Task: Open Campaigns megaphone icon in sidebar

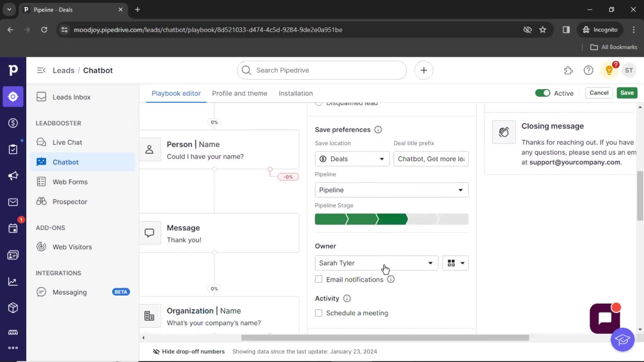Action: (13, 176)
